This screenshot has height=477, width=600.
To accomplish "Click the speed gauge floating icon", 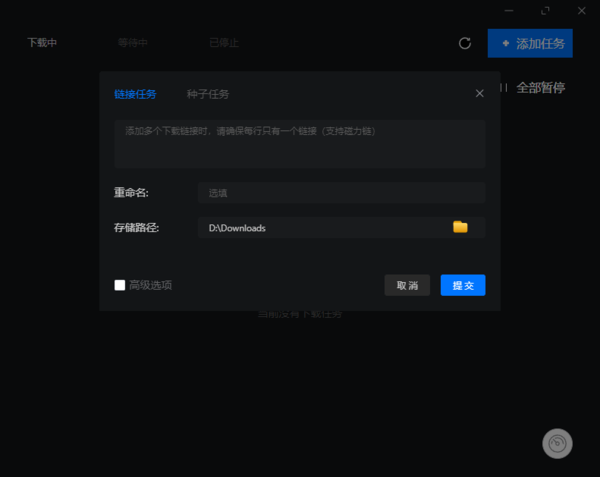I will [x=557, y=443].
